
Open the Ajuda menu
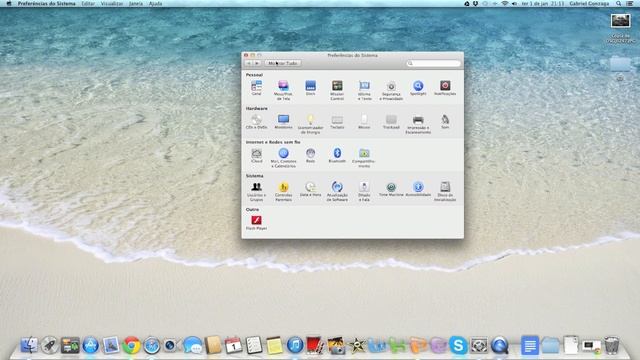click(x=156, y=3)
